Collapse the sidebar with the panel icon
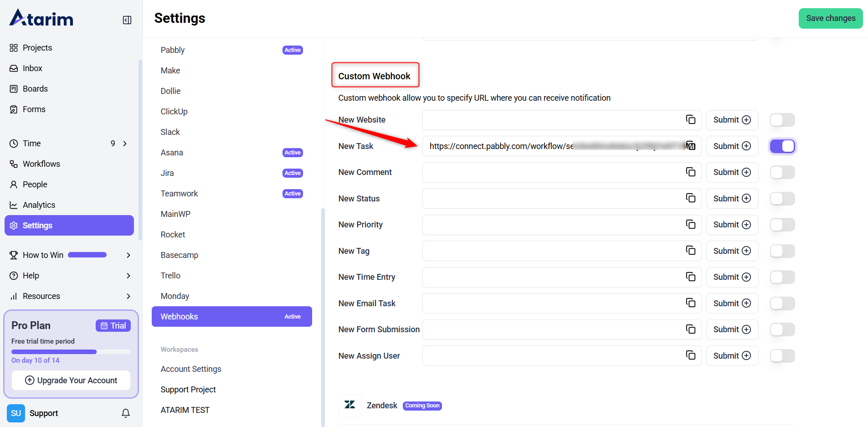 pos(127,20)
